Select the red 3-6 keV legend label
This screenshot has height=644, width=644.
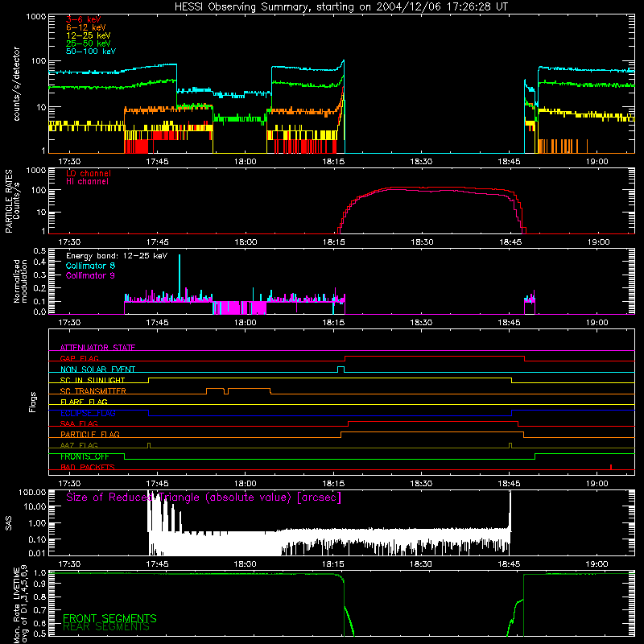click(x=83, y=19)
